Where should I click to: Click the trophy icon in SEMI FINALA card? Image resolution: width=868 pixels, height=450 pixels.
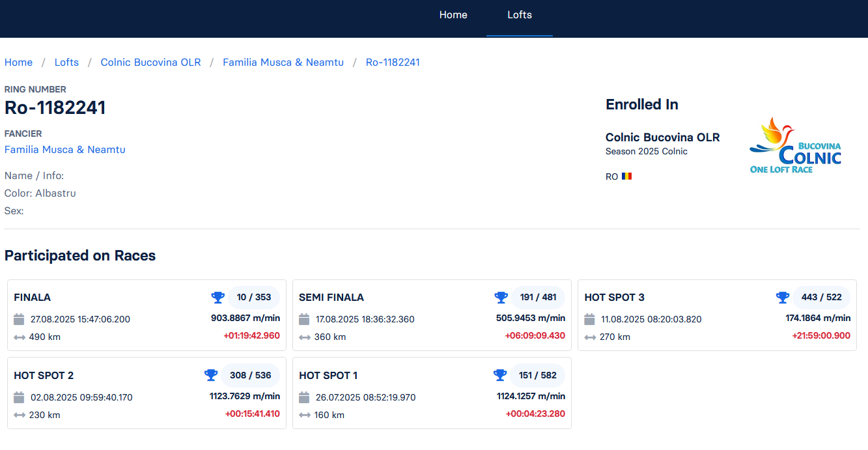[501, 298]
